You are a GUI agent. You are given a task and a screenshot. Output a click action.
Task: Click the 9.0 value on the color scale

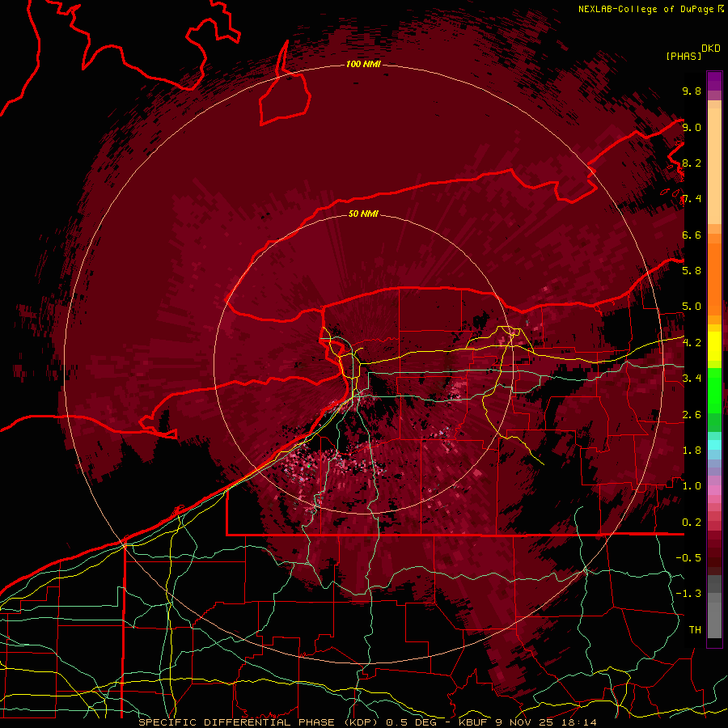click(692, 127)
